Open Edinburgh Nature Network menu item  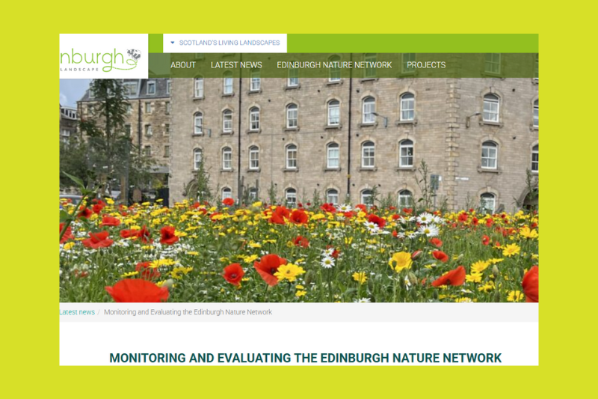point(334,65)
